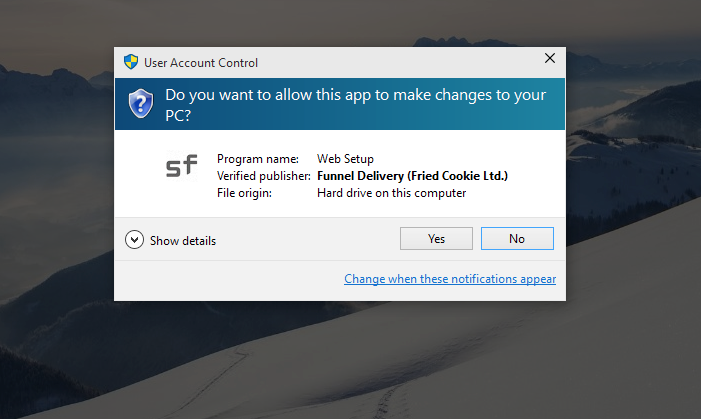The width and height of the screenshot is (701, 419).
Task: Expand Show details chevron icon
Action: 134,240
